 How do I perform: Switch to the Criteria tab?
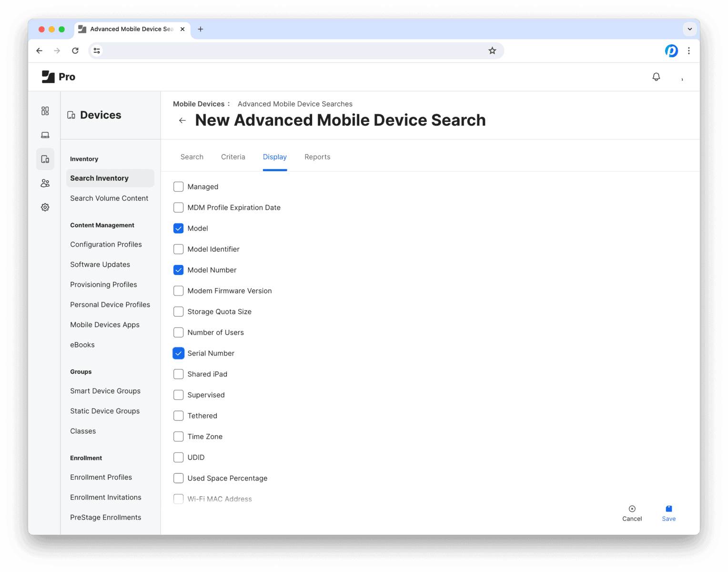click(233, 157)
